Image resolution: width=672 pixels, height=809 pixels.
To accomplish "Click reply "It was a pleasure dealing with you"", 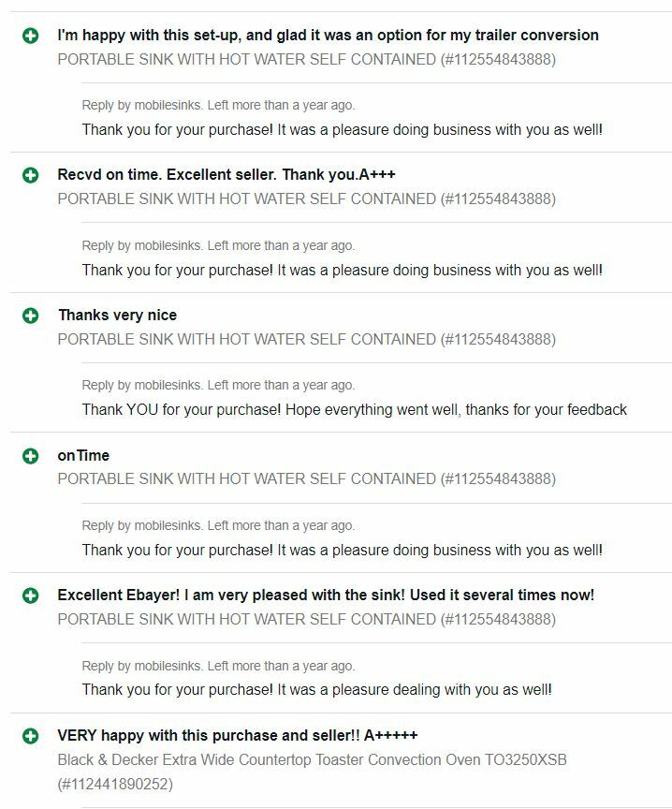I will tap(316, 689).
